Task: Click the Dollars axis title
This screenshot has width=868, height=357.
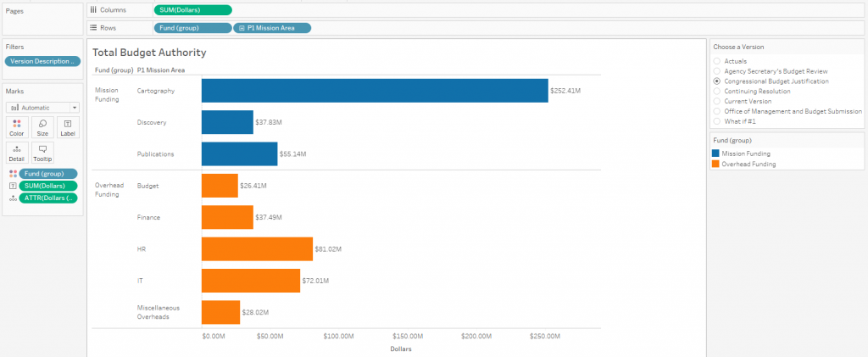Action: (401, 349)
